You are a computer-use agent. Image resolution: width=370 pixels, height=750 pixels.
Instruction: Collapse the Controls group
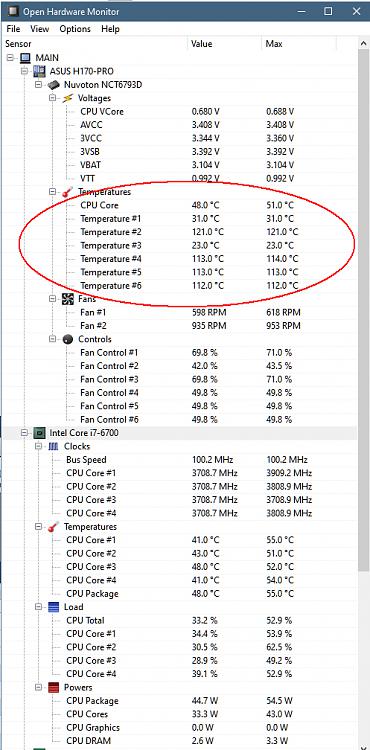coord(53,339)
